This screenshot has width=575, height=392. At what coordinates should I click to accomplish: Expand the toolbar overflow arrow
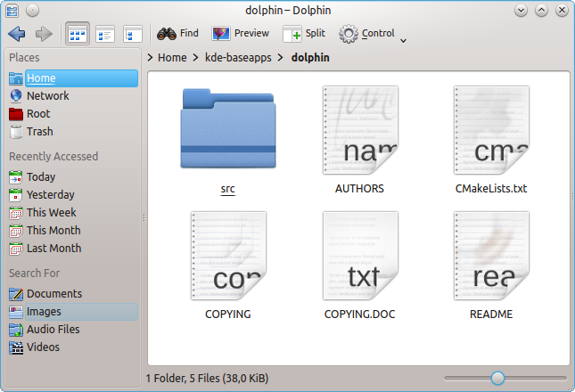pos(404,40)
